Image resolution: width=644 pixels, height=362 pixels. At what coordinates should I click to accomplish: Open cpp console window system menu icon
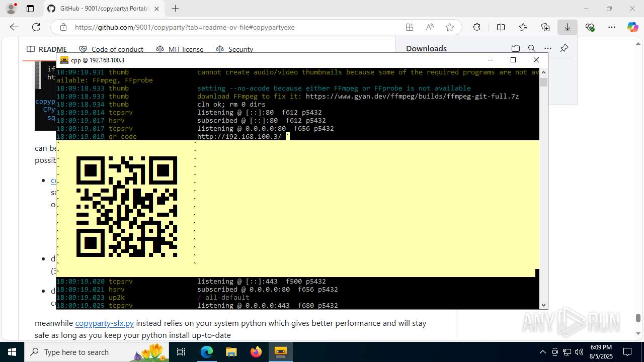(64, 60)
